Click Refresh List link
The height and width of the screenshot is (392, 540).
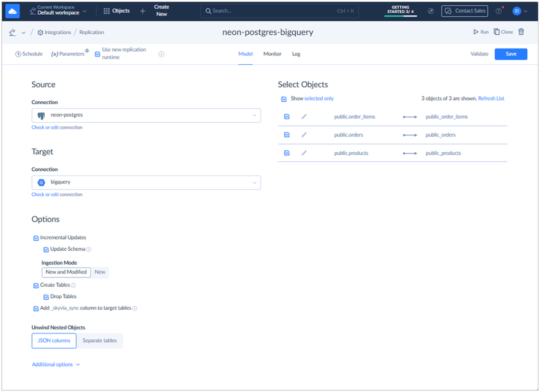tap(491, 99)
